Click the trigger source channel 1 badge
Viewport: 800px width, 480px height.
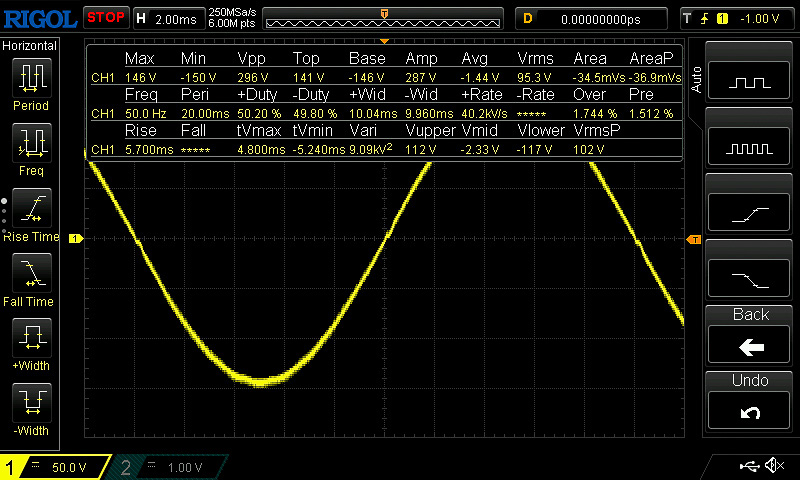pyautogui.click(x=722, y=19)
